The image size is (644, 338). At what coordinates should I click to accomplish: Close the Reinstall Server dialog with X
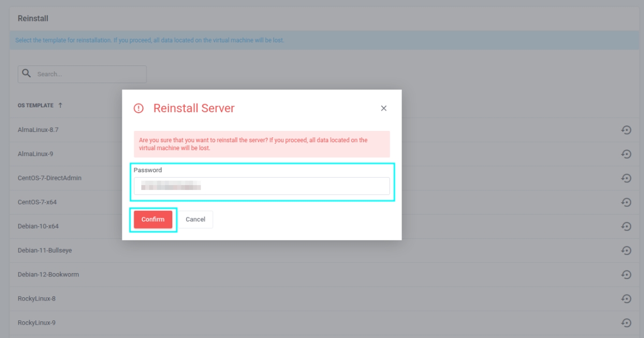[384, 108]
